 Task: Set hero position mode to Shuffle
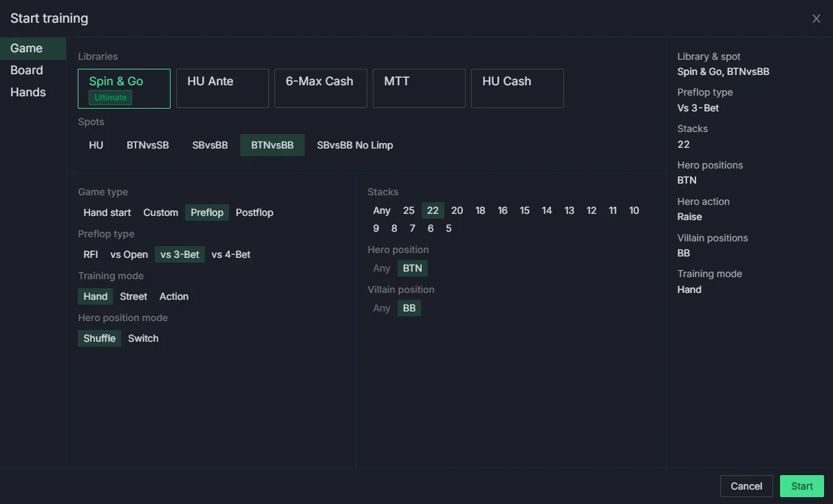pyautogui.click(x=100, y=338)
